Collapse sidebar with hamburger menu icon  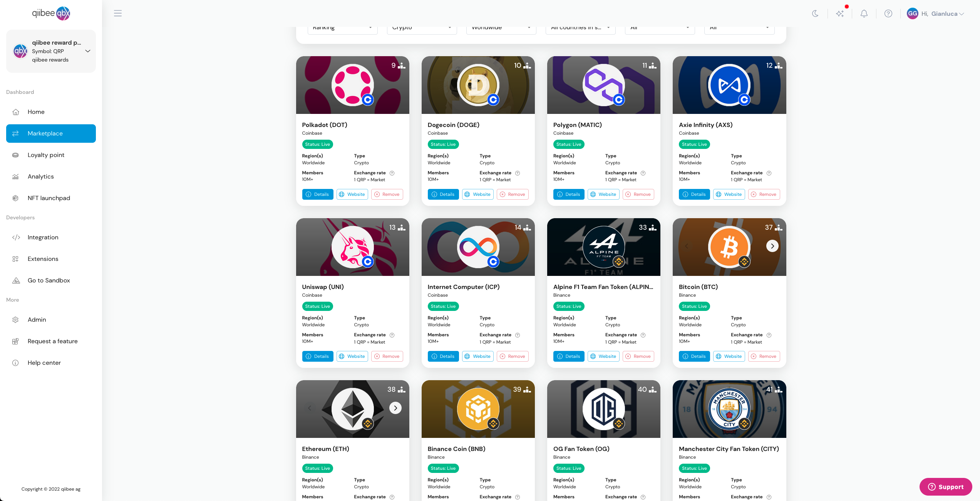118,13
